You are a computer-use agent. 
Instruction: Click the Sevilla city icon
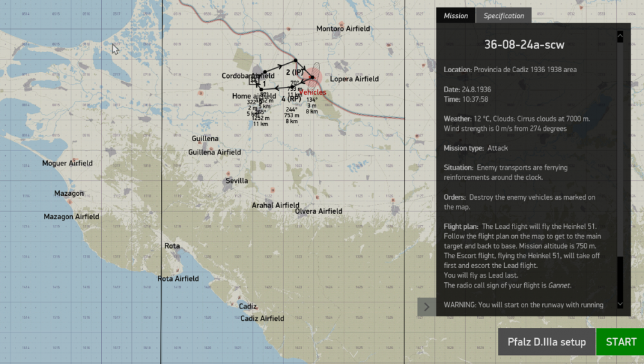click(227, 186)
